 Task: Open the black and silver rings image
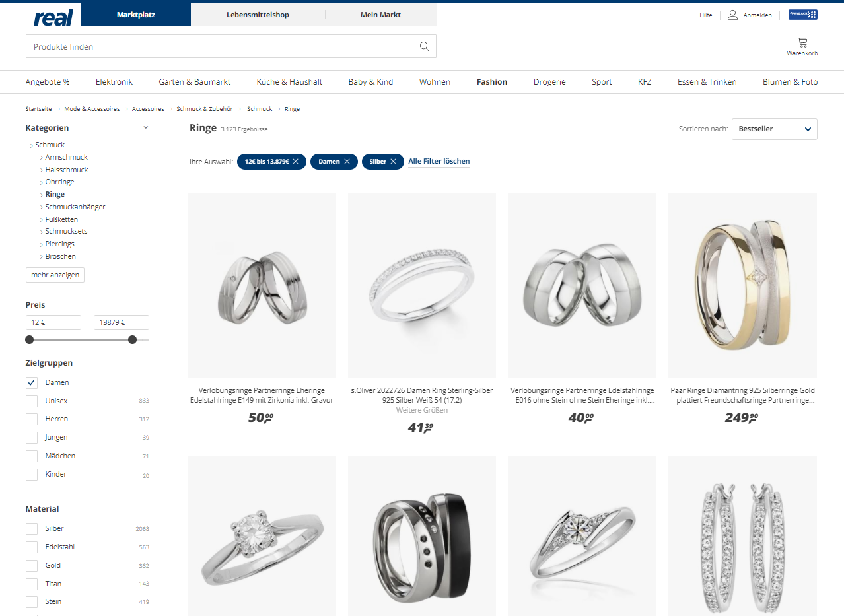tap(422, 536)
